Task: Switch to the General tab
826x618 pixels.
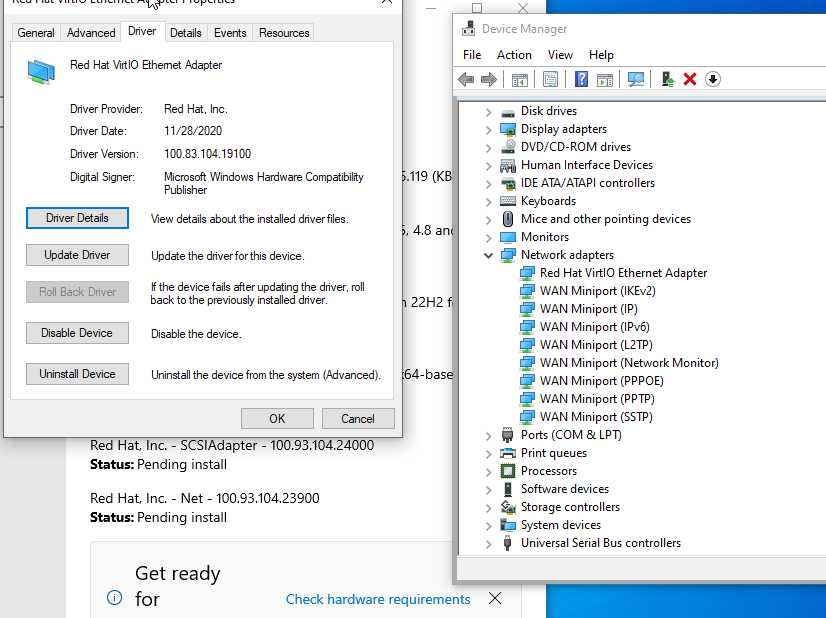Action: (36, 33)
